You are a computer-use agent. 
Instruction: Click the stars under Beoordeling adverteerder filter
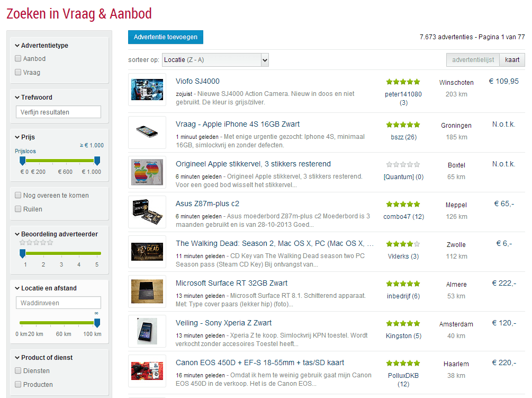(37, 243)
